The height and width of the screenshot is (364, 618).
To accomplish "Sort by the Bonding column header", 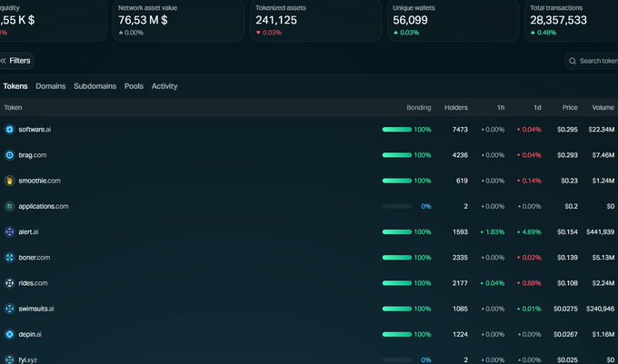I will pyautogui.click(x=419, y=107).
